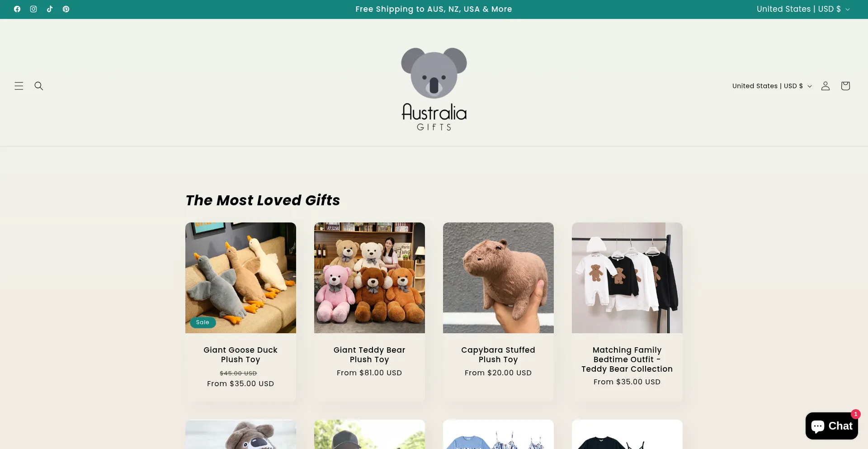This screenshot has width=868, height=449.
Task: Select the goose plush product image
Action: [241, 278]
